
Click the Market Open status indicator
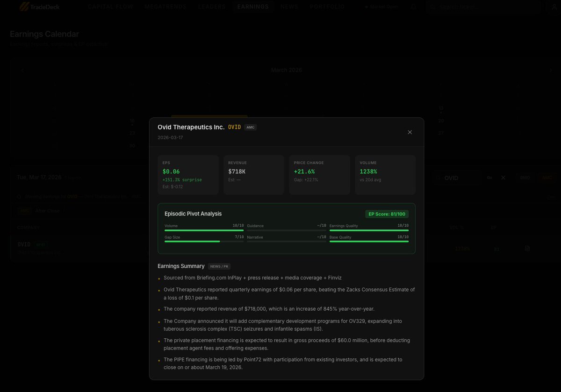click(x=381, y=7)
